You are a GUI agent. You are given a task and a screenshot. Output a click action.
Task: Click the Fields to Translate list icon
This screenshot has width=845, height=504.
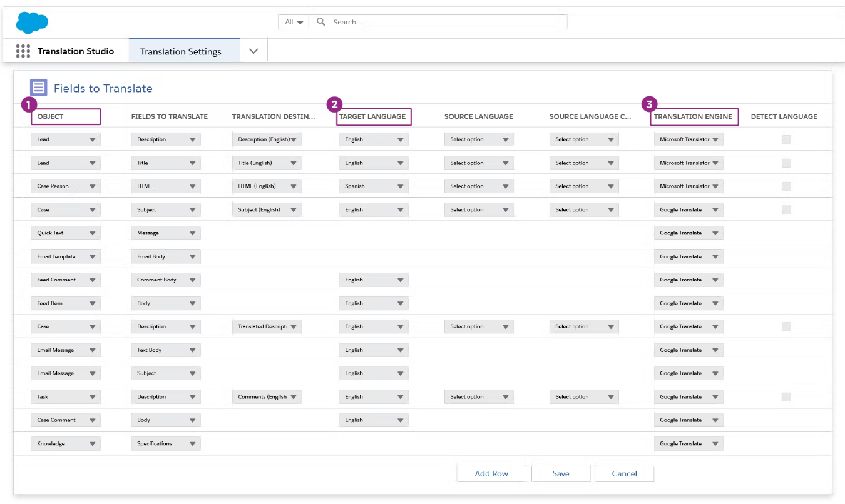[x=38, y=88]
